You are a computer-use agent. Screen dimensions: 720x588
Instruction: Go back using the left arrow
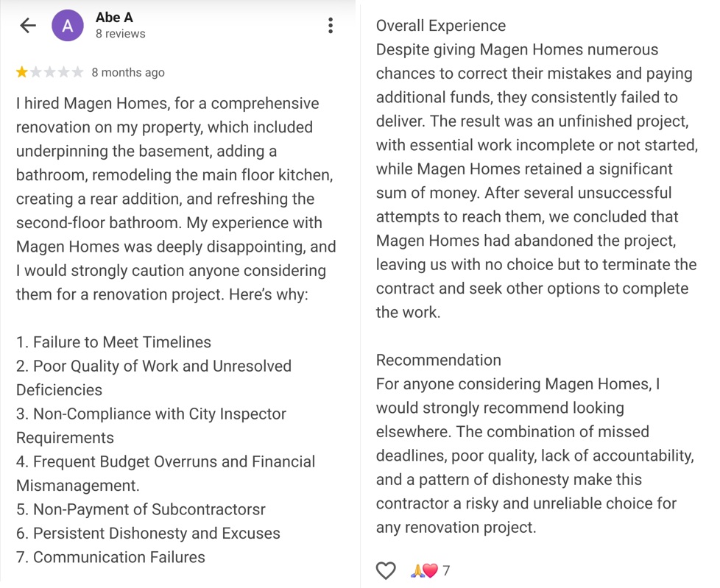[28, 26]
